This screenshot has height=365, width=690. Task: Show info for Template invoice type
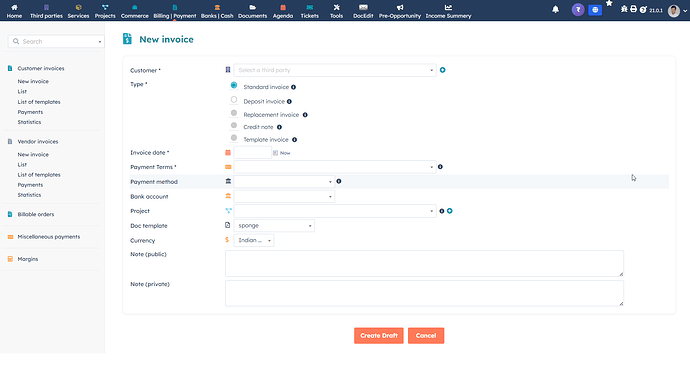(294, 140)
